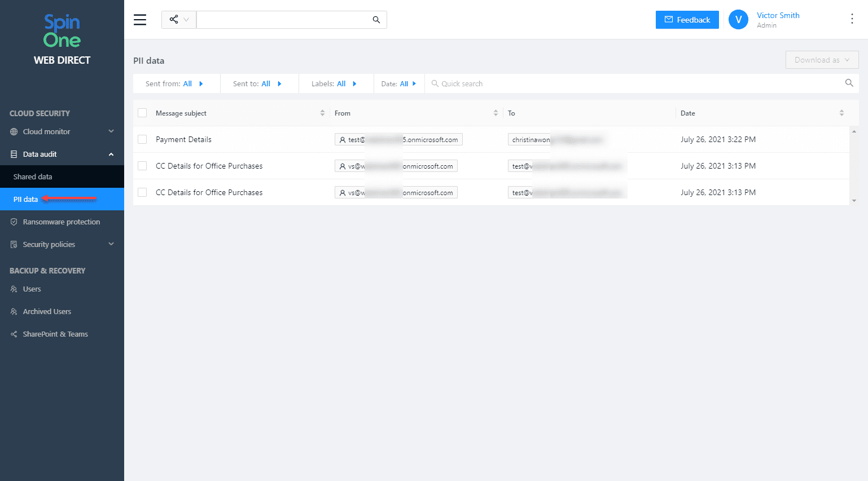Click the magnifier icon in top search bar
This screenshot has width=868, height=481.
(376, 20)
